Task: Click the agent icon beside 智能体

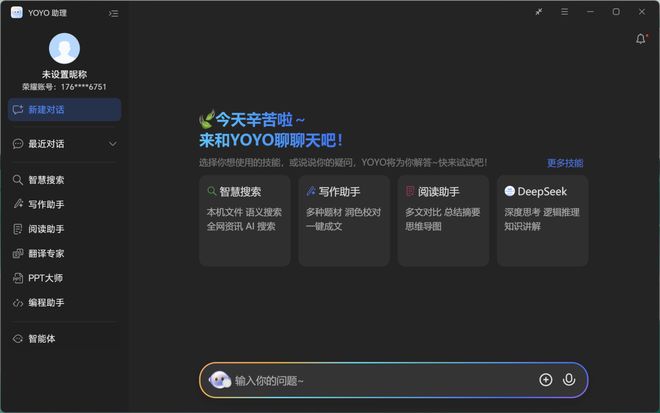Action: pyautogui.click(x=18, y=339)
